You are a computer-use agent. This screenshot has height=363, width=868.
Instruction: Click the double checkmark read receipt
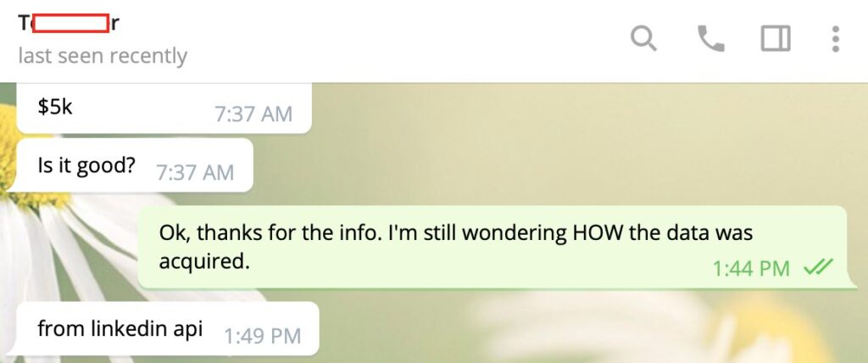click(818, 268)
